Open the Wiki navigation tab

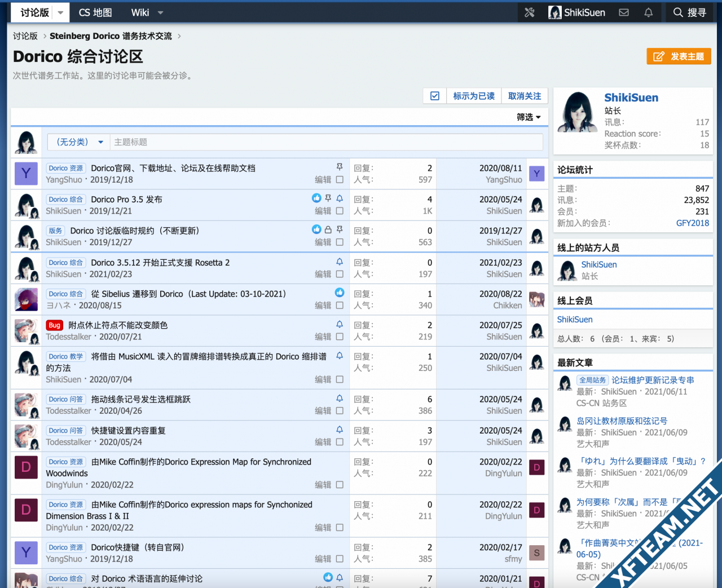pyautogui.click(x=140, y=12)
